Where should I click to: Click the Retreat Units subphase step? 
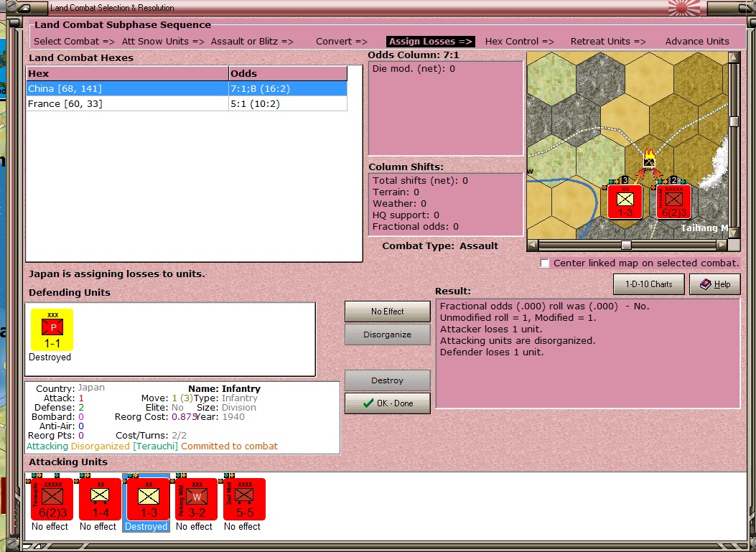tap(608, 42)
